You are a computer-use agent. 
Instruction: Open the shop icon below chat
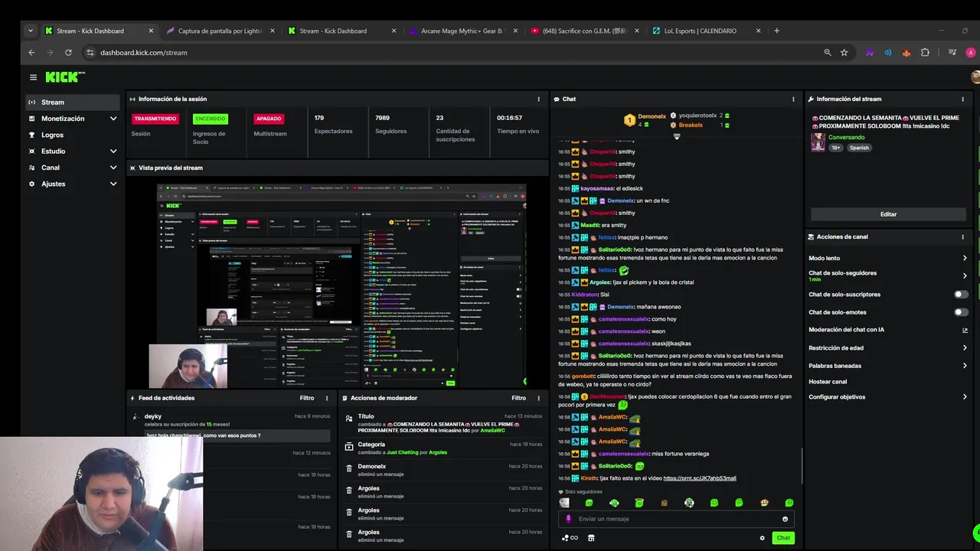tap(591, 538)
